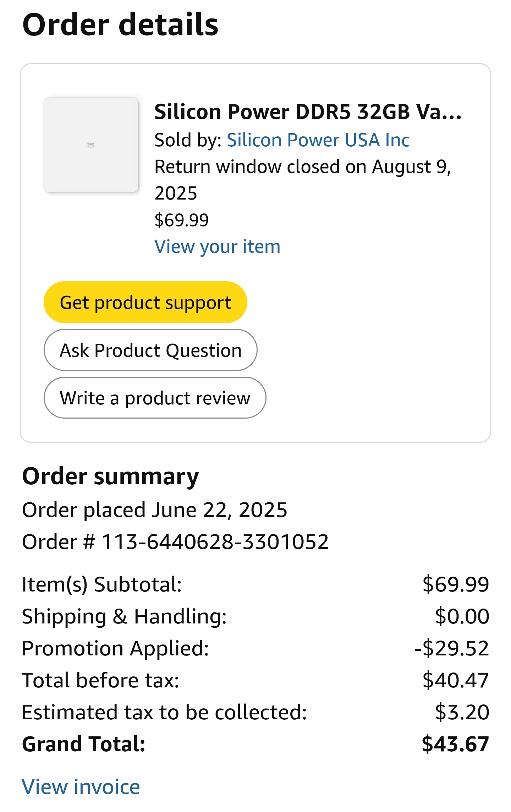Open the Silicon Power DDR5 32GB product title
Viewport: 511px width, 812px height.
point(308,112)
